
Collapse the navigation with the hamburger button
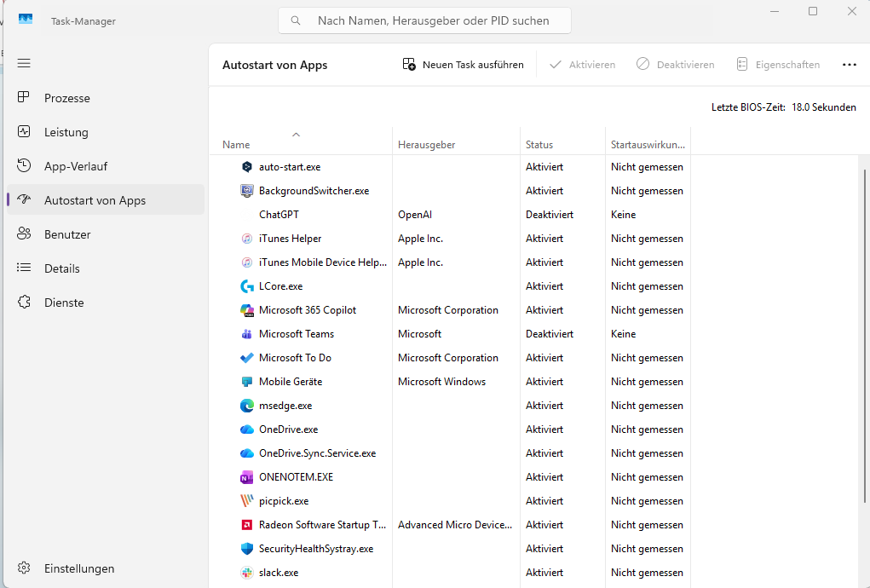click(x=24, y=63)
